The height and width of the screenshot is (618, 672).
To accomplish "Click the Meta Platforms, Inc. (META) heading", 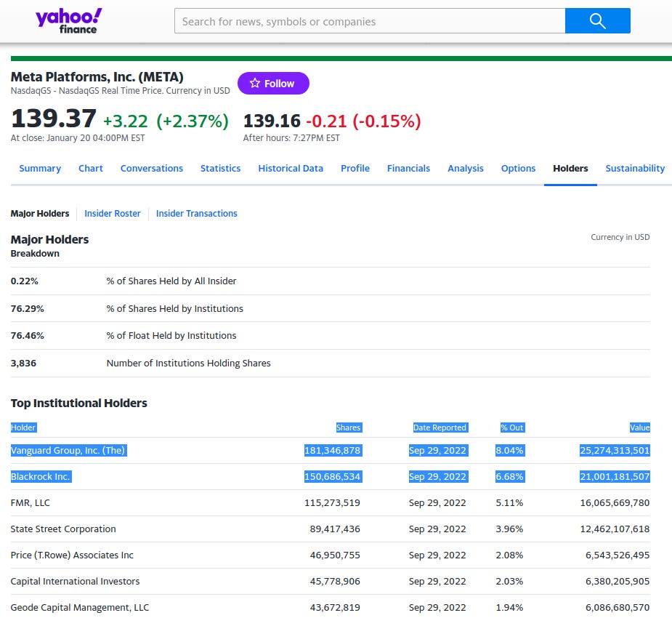I will click(97, 77).
